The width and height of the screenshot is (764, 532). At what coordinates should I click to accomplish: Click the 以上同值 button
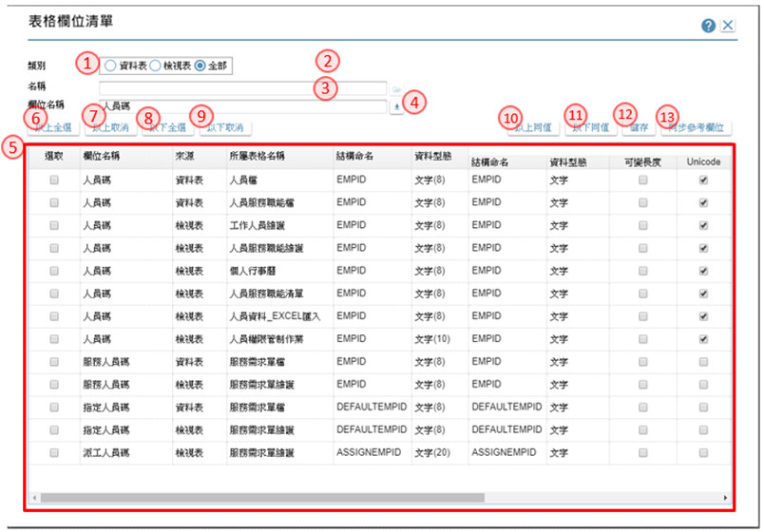pos(533,128)
